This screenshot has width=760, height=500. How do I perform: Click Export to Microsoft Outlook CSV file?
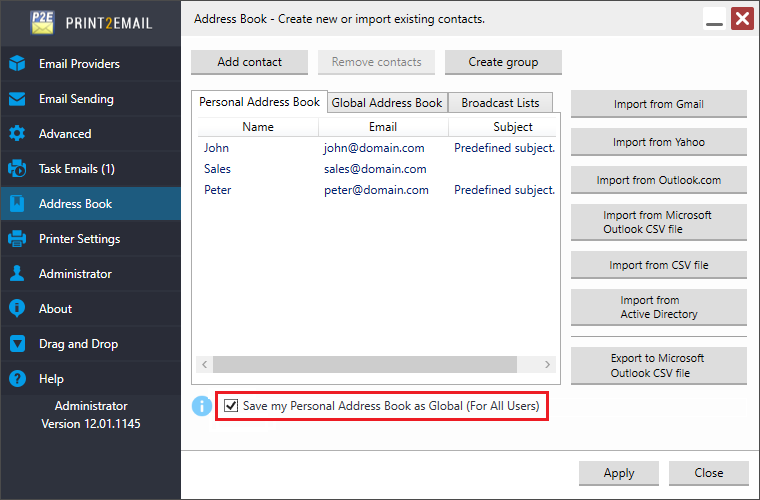point(659,366)
